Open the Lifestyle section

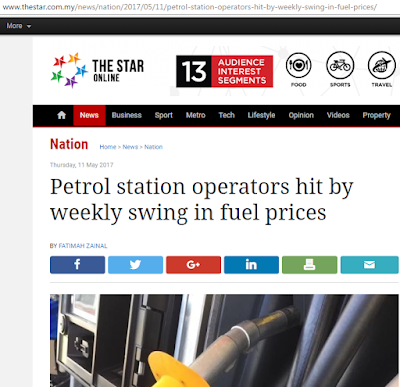[261, 115]
